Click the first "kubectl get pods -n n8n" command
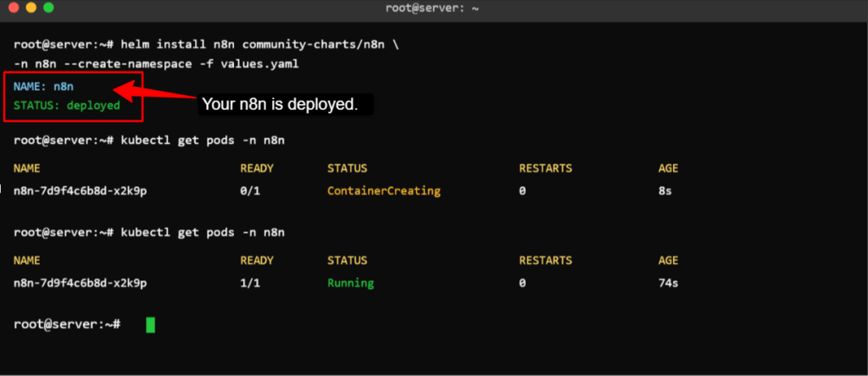 point(203,141)
